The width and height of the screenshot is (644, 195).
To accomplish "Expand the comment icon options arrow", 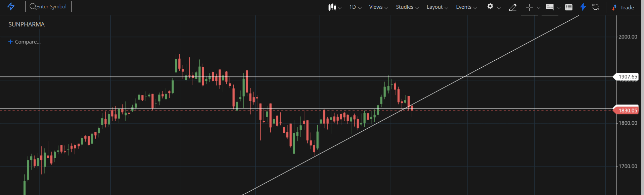I will (x=559, y=8).
